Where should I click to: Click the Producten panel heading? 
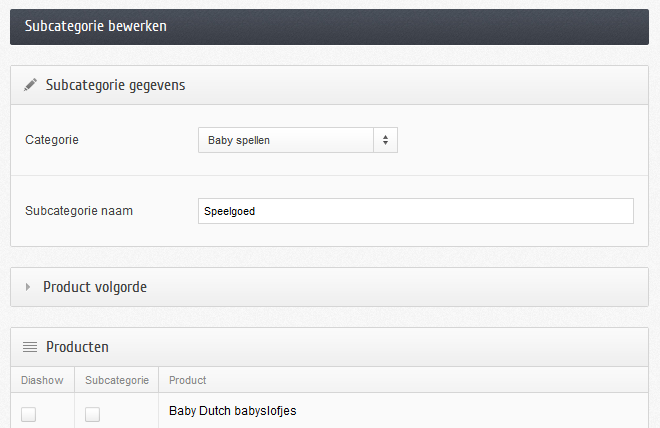pyautogui.click(x=77, y=347)
